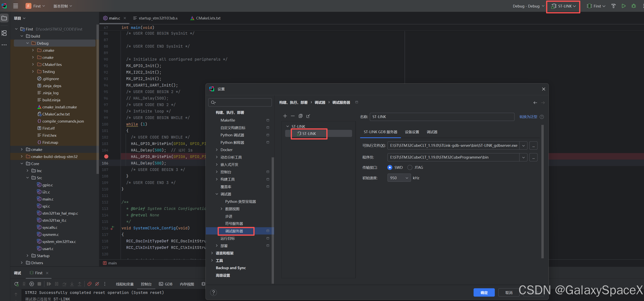Copy the selected server configuration icon
Screen dimensions: 644x301
point(301,116)
